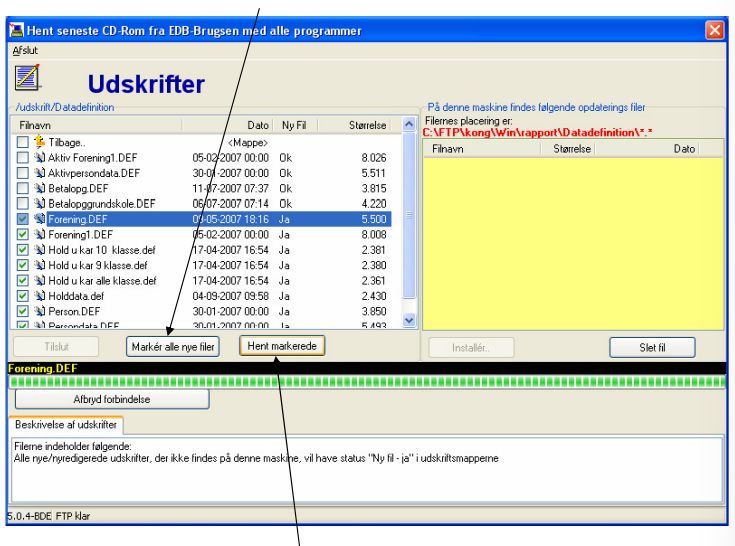Open the Afslut menu

point(25,51)
